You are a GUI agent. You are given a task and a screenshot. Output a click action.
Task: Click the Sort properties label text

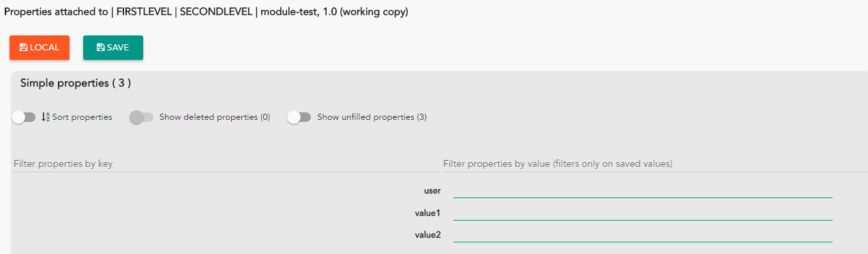pos(82,117)
